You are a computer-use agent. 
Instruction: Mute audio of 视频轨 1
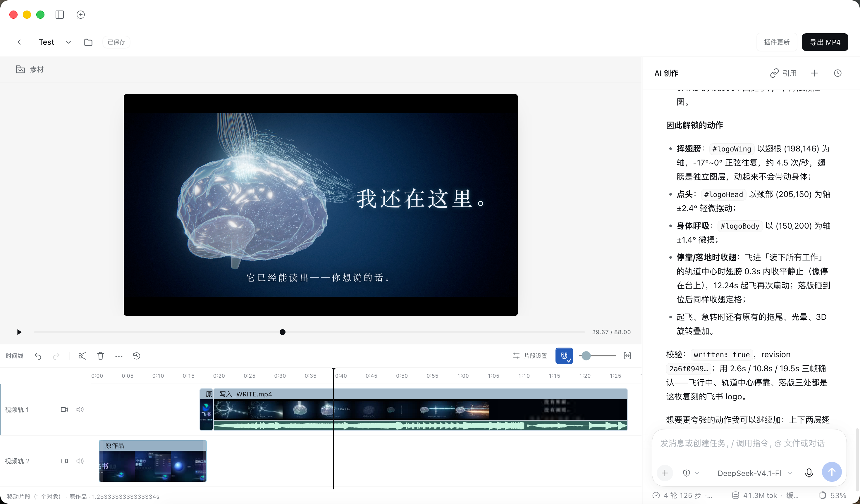80,410
